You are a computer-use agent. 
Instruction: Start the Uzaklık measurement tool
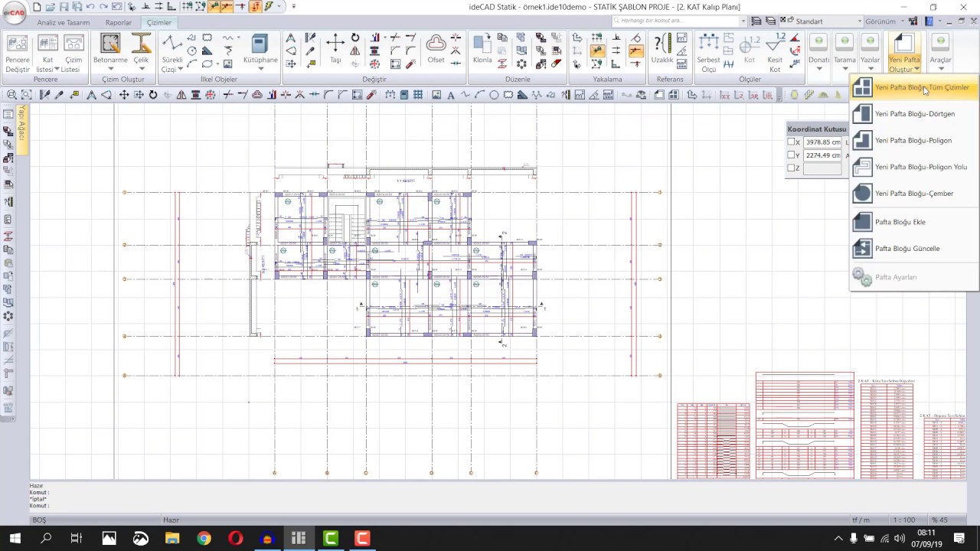661,49
